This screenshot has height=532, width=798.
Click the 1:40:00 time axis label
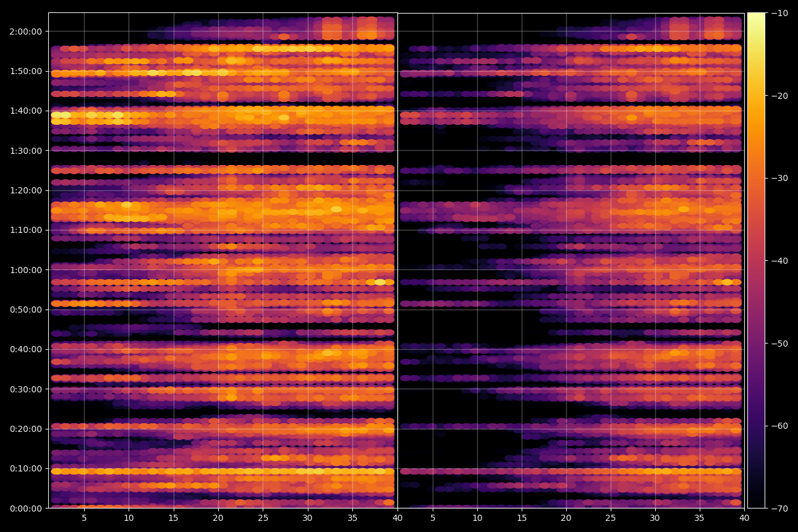(x=25, y=111)
